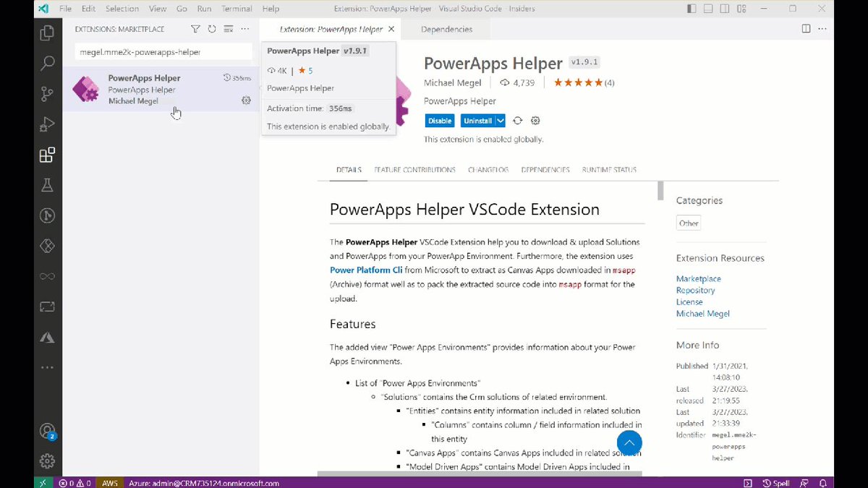Open the remote window indicator in status bar

[x=43, y=483]
